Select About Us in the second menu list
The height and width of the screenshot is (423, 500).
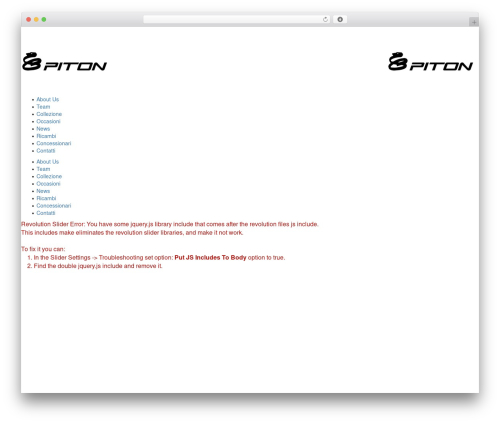coord(48,162)
